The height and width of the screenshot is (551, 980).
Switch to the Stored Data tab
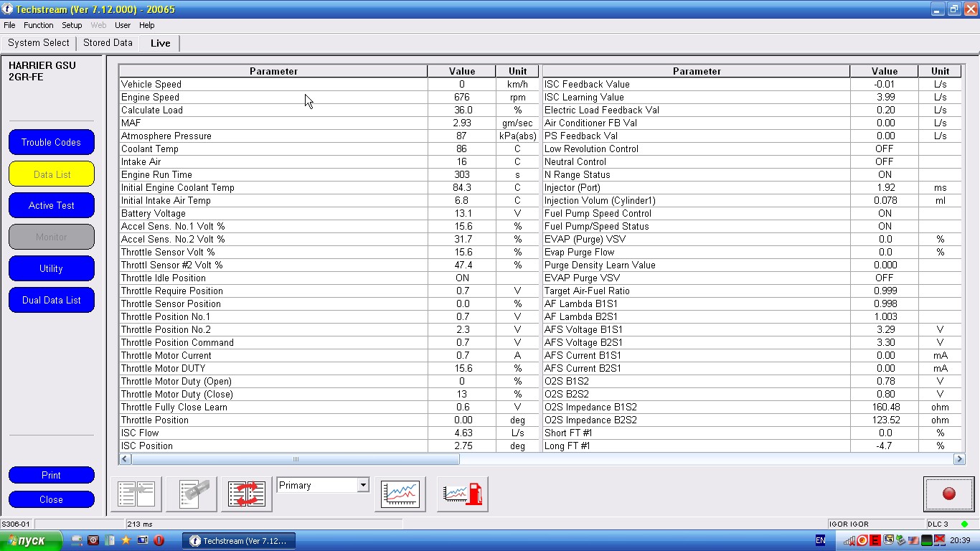coord(108,43)
